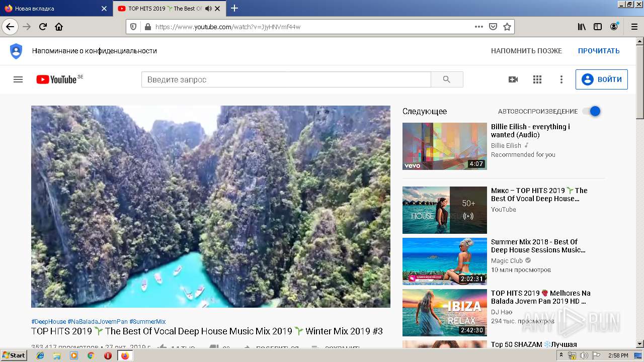Open tracking protection shield in address bar

coord(133,27)
